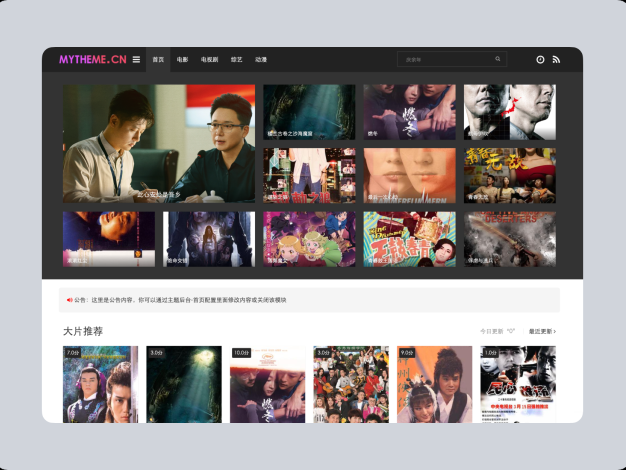Open the 7.0分 costume drama poster
626x470 pixels.
[101, 384]
